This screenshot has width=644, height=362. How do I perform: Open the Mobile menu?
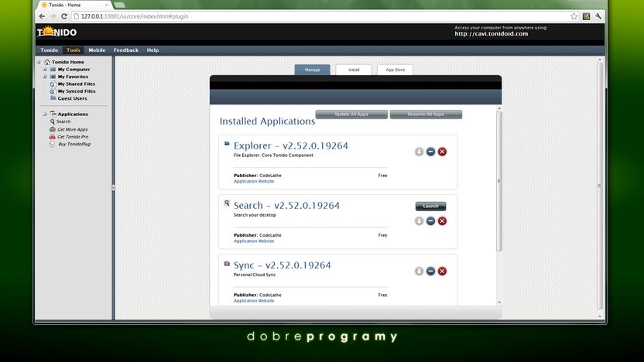[x=97, y=50]
